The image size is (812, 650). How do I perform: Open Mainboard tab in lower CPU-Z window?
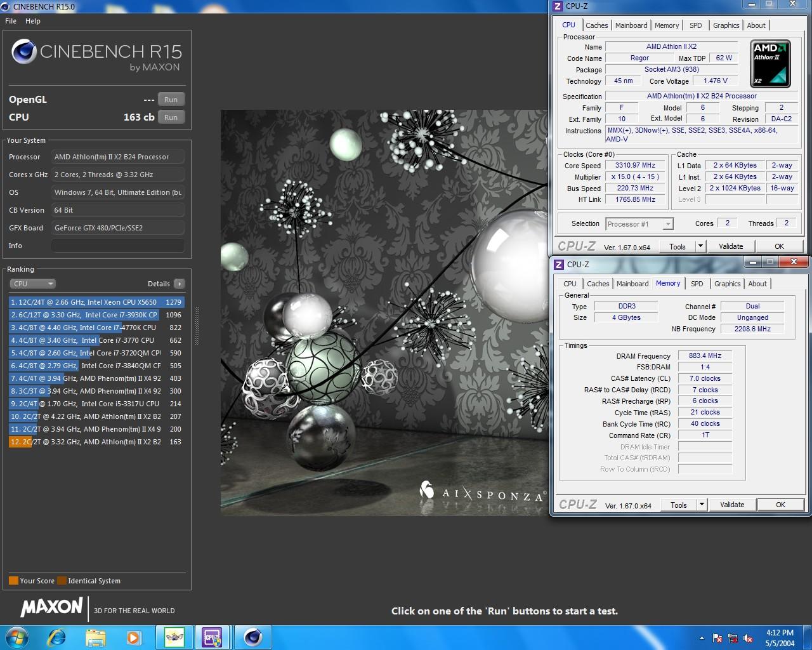[632, 284]
